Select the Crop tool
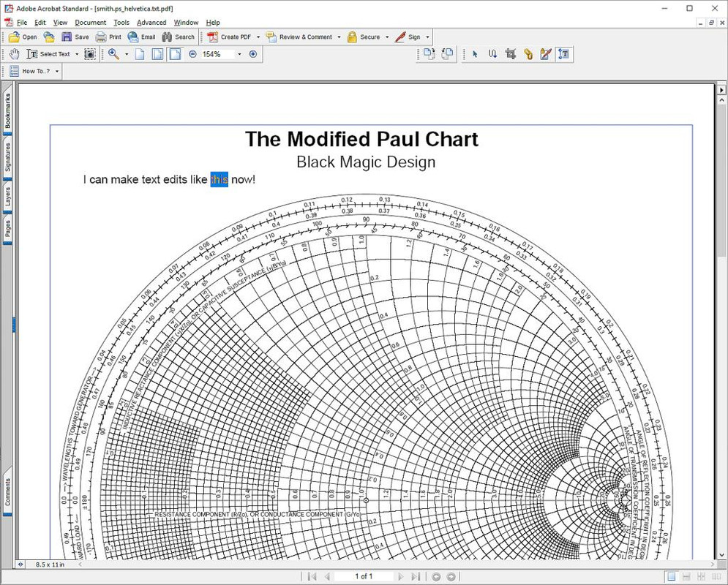728x585 pixels. coord(511,54)
